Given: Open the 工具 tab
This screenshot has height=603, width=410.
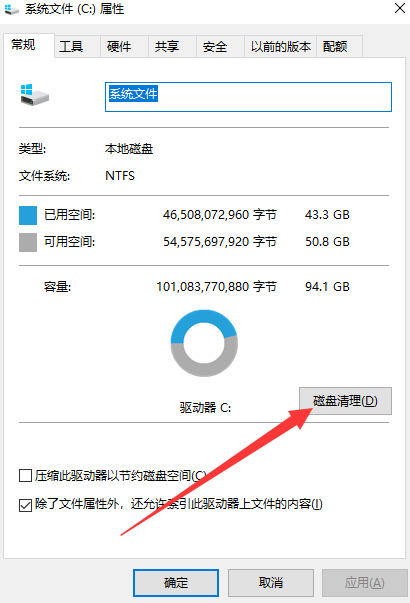Looking at the screenshot, I should point(71,47).
